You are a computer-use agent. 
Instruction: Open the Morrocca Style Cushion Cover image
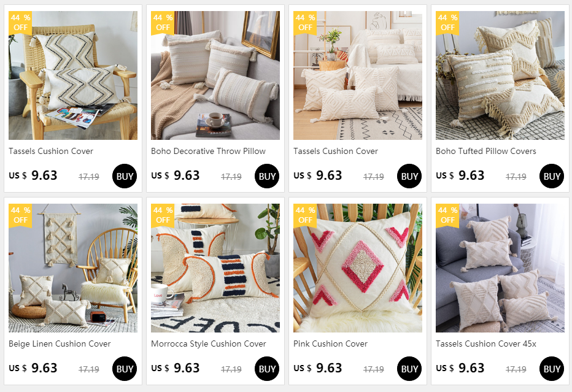pos(215,268)
